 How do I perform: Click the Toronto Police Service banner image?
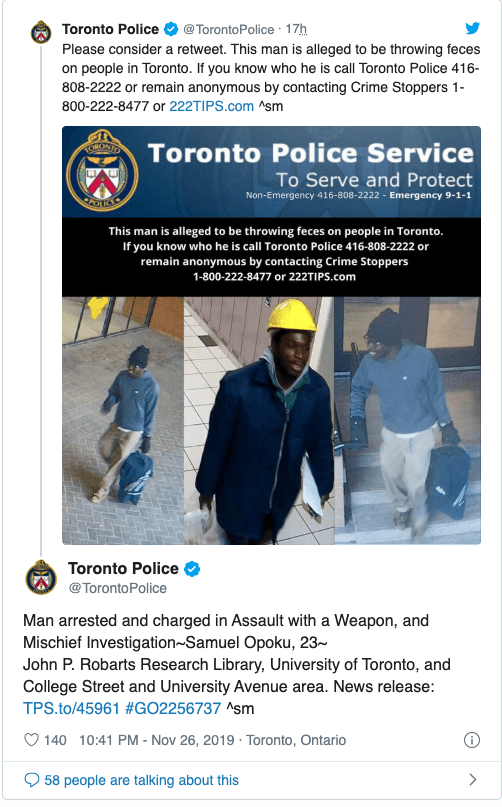(271, 335)
